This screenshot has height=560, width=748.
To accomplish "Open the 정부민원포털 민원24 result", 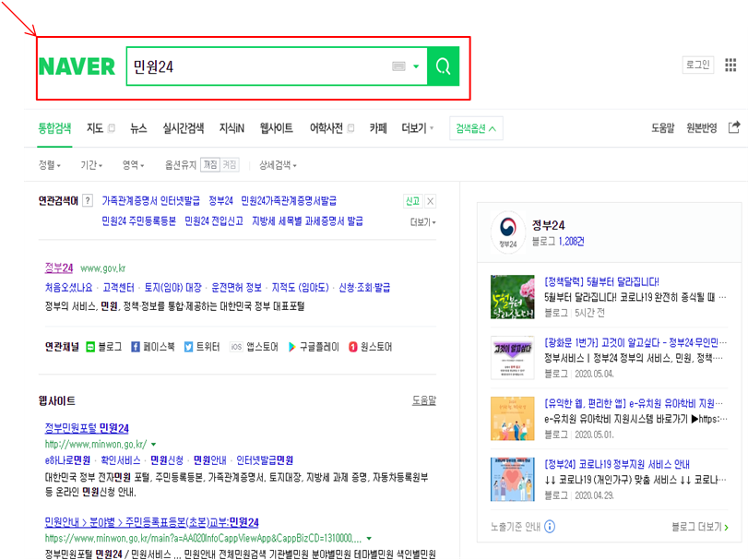I will (87, 428).
